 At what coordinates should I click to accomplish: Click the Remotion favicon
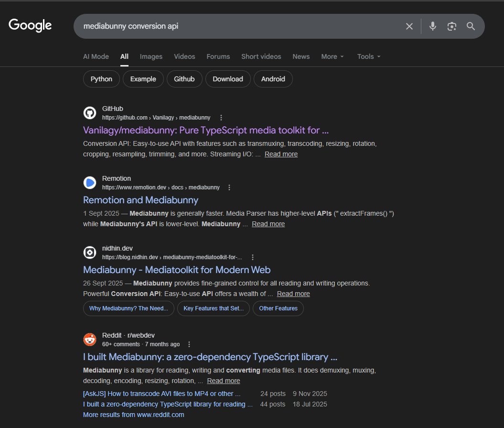[x=90, y=183]
